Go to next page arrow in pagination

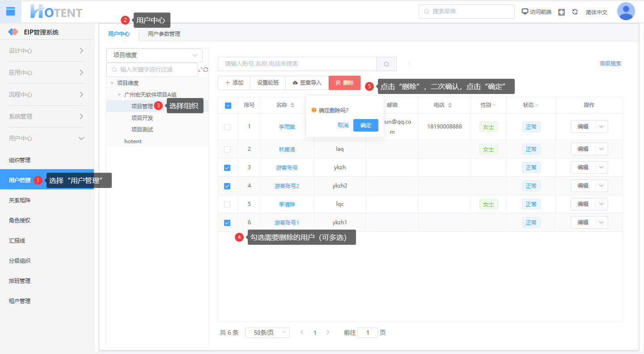(x=328, y=333)
